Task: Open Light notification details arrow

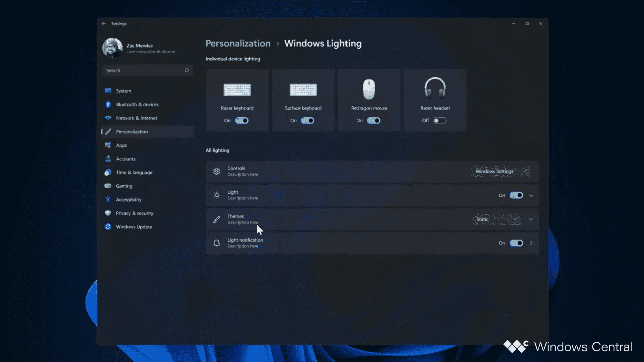Action: pyautogui.click(x=531, y=243)
